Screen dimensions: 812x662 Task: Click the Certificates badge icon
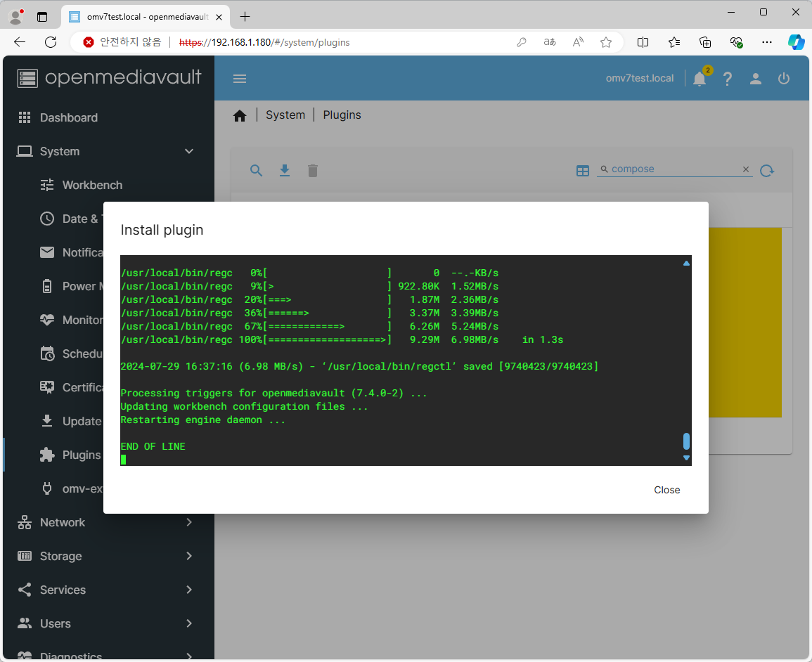pos(47,387)
